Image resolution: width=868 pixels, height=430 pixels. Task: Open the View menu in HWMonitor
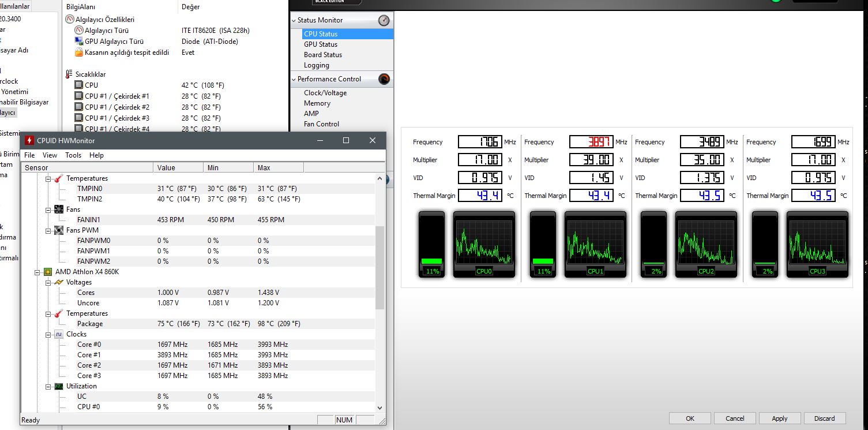50,155
